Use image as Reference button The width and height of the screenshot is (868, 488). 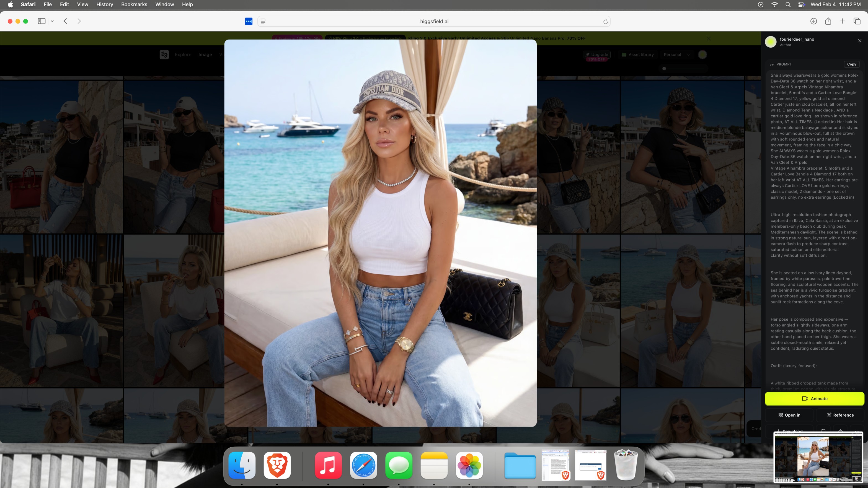tap(840, 415)
